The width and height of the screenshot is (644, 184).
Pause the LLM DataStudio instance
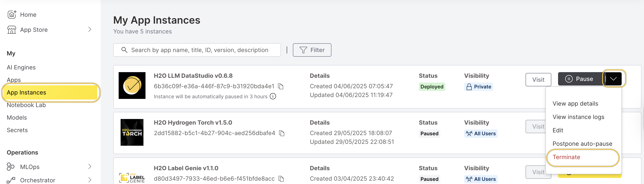pos(580,79)
